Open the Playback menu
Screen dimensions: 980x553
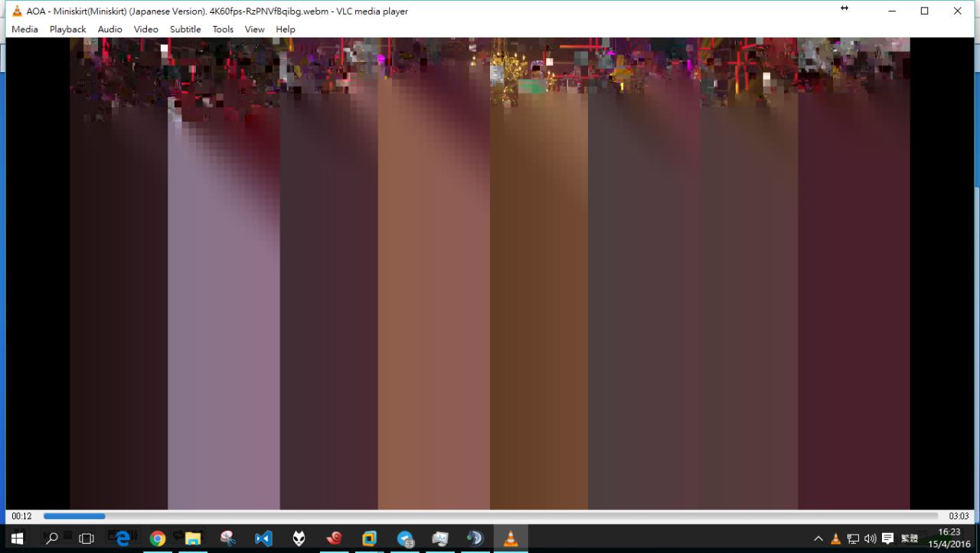pyautogui.click(x=68, y=29)
